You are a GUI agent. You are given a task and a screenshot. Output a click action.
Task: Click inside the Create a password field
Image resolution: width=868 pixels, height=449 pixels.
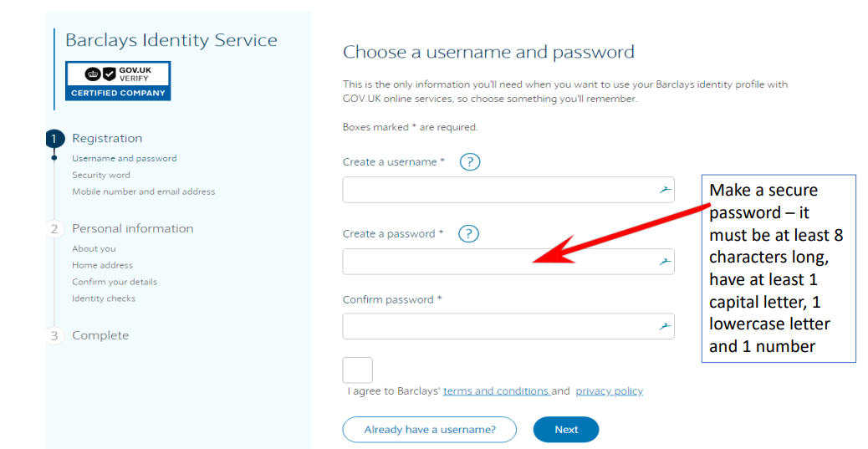[x=498, y=262]
